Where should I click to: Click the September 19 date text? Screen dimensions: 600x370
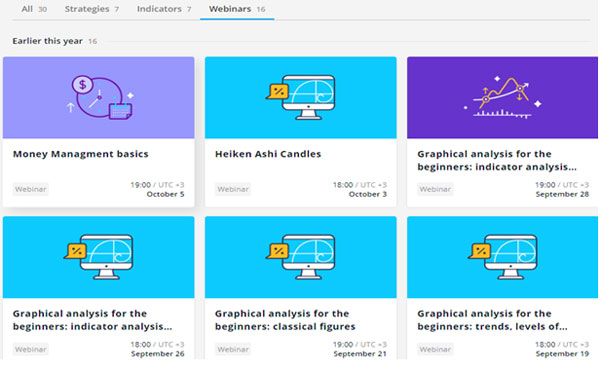coord(562,354)
